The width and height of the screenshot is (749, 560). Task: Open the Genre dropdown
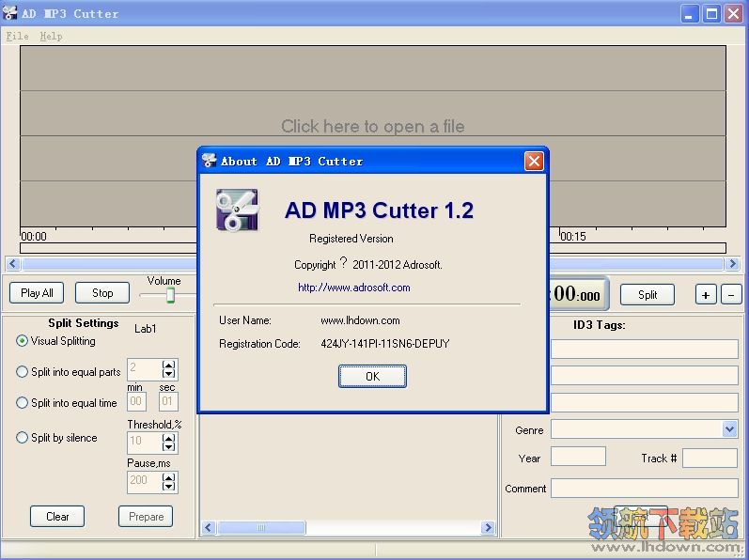[x=729, y=429]
